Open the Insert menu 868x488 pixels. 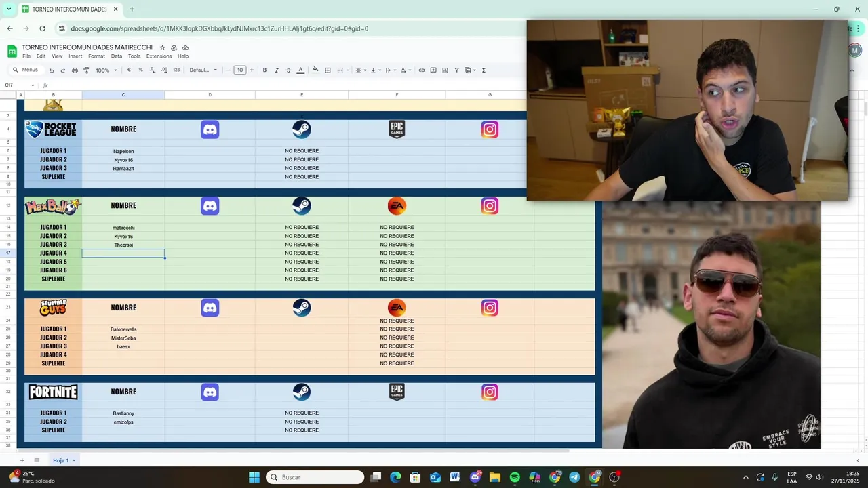(x=75, y=56)
